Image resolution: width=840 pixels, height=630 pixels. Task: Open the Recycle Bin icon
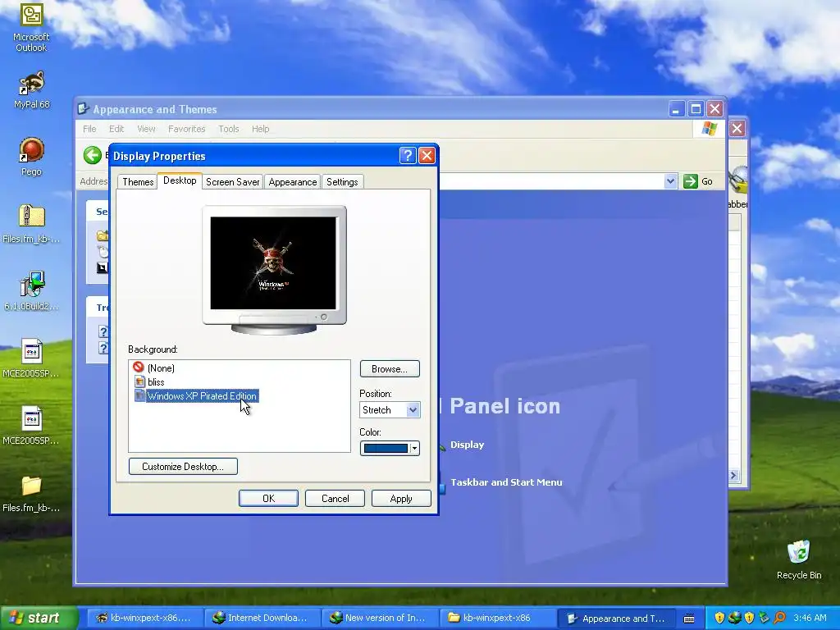pyautogui.click(x=799, y=559)
